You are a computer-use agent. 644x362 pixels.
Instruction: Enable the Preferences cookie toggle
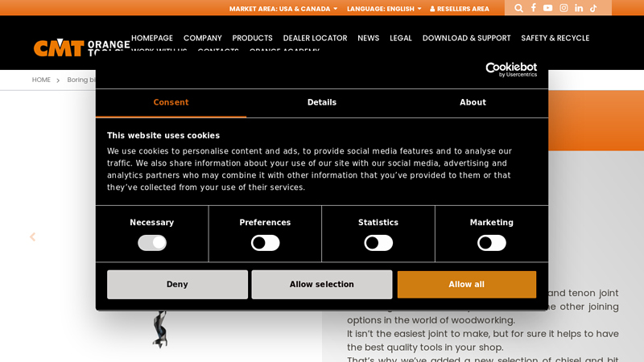click(265, 243)
